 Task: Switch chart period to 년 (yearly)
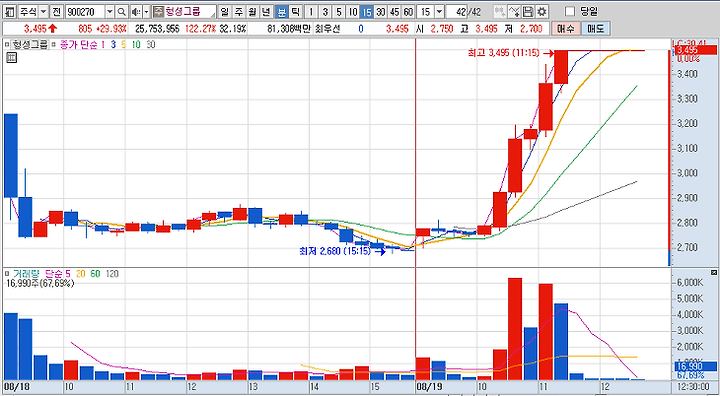[266, 11]
